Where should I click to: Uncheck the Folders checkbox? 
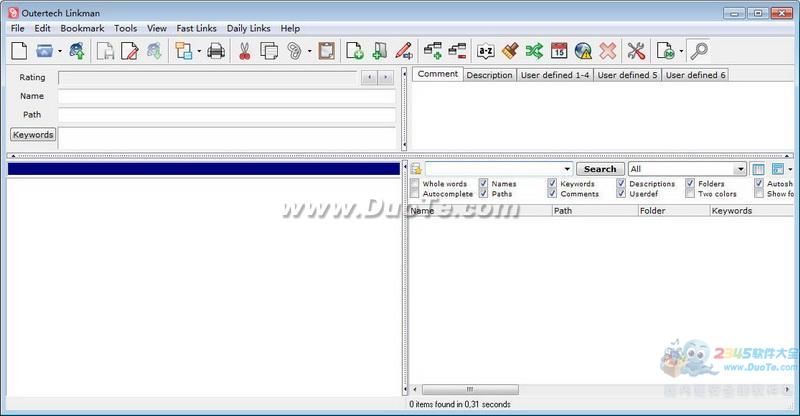coord(690,183)
